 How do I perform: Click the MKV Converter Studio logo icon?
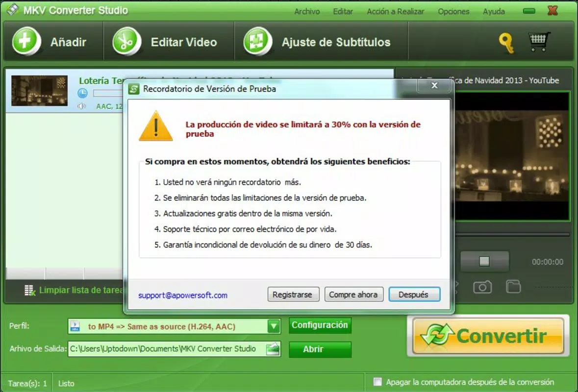(x=13, y=9)
